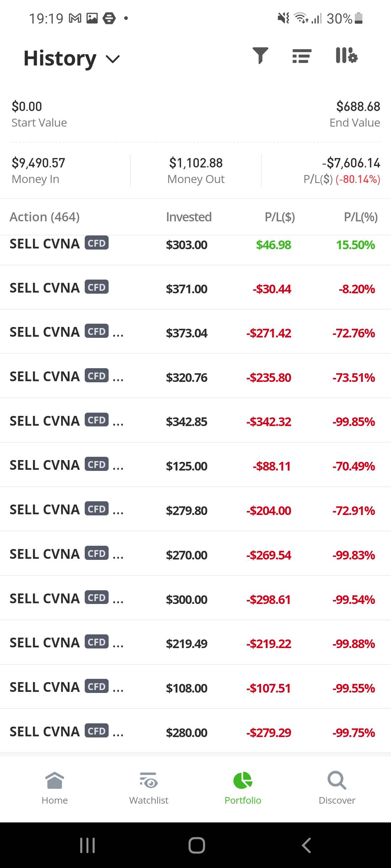Open CVNA trade with $46.98 profit
Viewport: 391px width, 868px height.
tap(195, 245)
